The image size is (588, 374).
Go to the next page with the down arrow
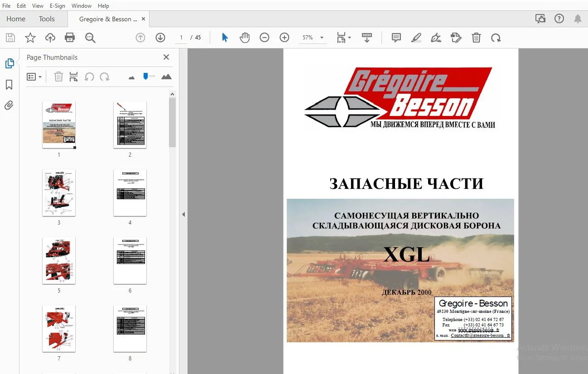coord(160,38)
